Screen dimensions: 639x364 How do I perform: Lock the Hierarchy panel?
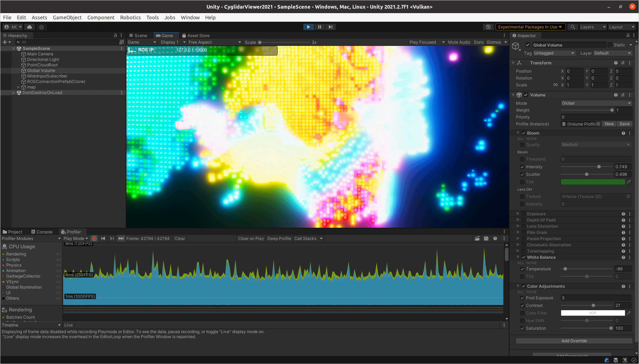(115, 36)
